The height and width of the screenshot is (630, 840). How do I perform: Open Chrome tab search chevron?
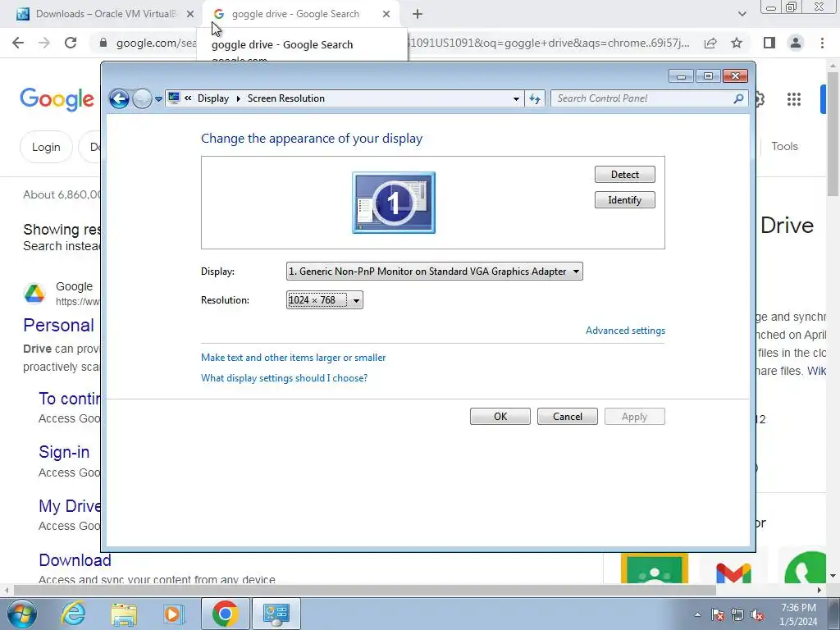coord(742,14)
